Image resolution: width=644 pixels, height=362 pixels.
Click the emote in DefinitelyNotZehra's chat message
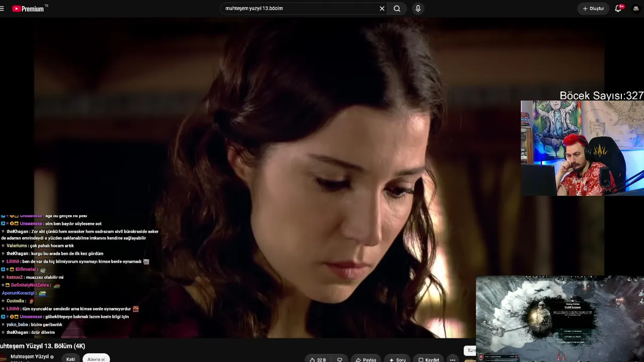[57, 285]
